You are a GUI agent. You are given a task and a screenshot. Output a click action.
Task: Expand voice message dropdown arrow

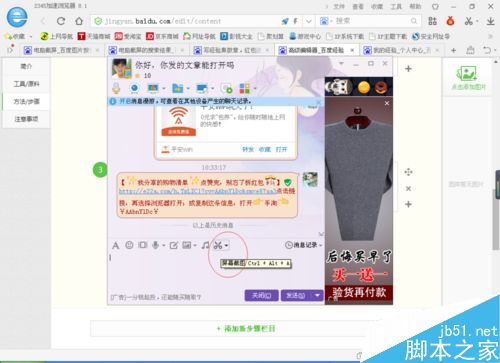(164, 246)
